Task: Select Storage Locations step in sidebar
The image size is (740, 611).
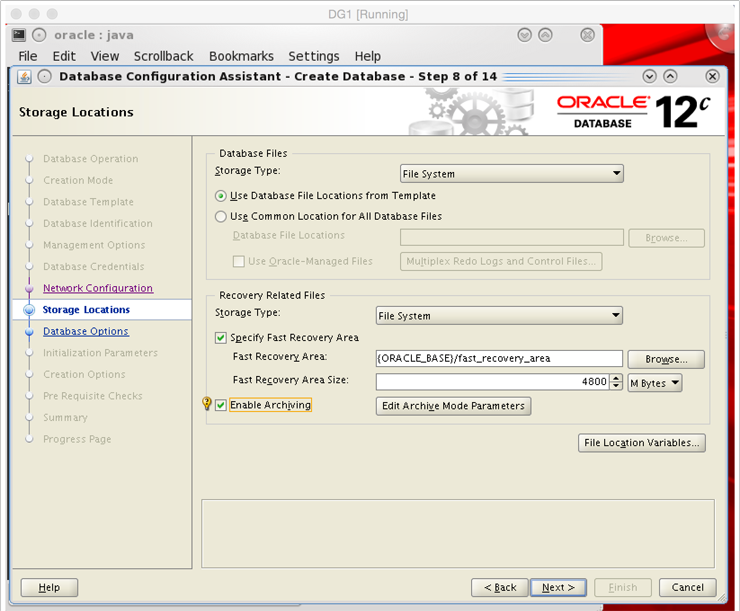Action: coord(86,310)
